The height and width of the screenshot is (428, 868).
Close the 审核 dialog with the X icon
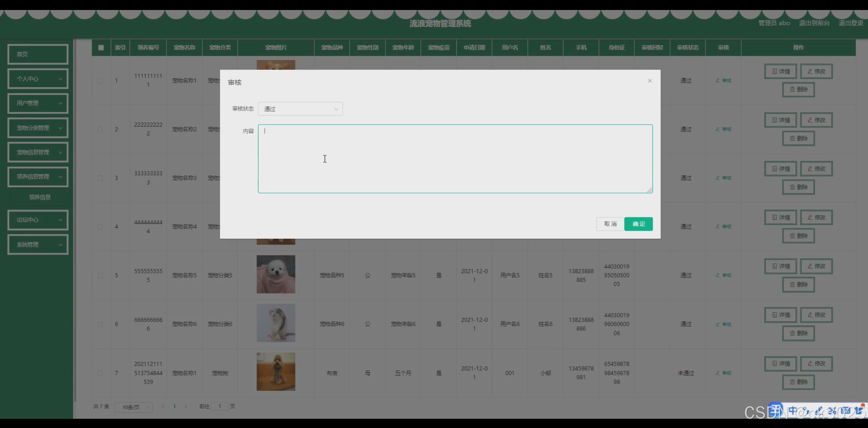(649, 81)
